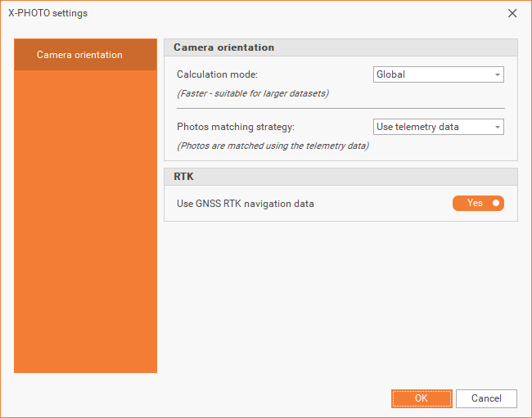Click the arrow of Calculation mode combo box

[x=497, y=75]
